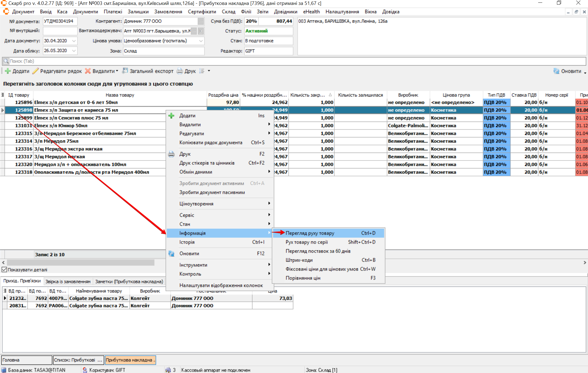Click the printer Друк toolbar icon
Screen dimensions: 588x373
point(179,71)
